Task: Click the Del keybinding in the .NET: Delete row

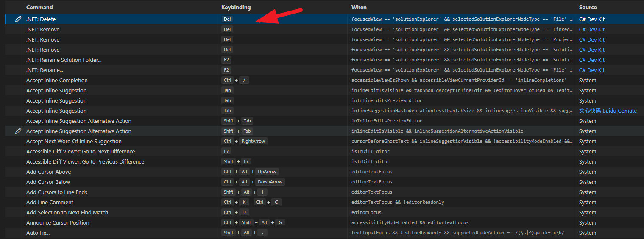Action: (227, 19)
